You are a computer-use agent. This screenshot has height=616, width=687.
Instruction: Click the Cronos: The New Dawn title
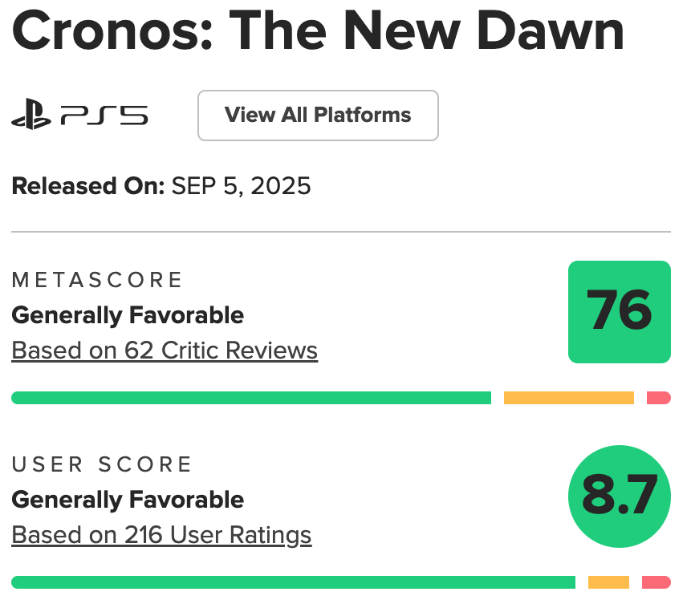[318, 30]
